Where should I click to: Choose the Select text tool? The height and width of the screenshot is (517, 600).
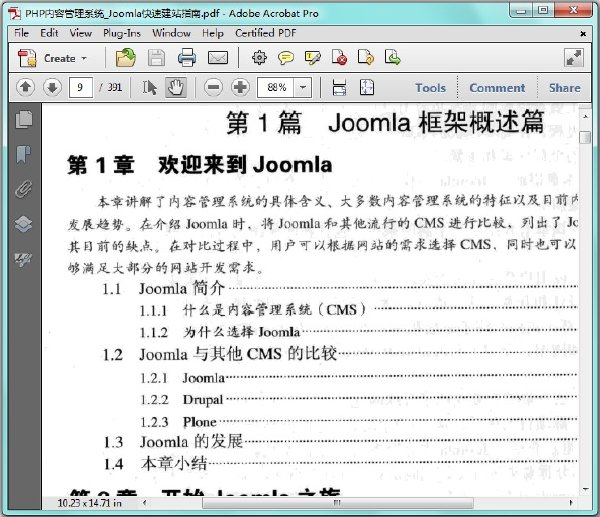[150, 87]
